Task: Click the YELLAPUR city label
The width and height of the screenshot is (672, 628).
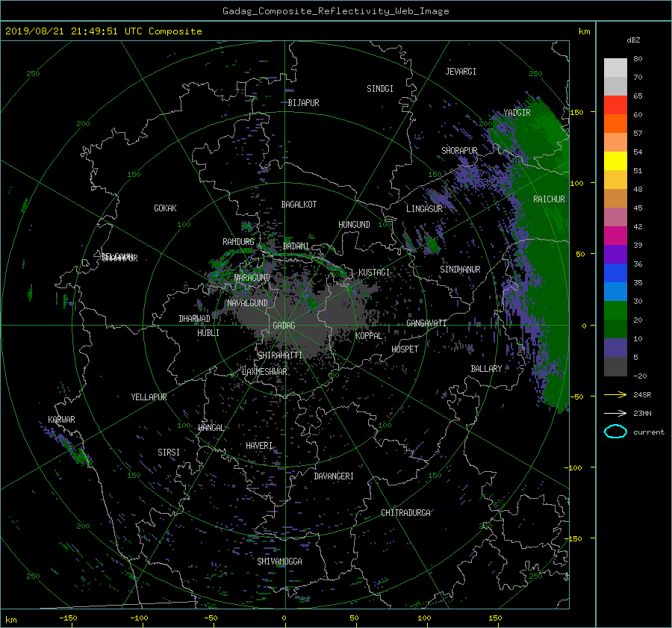Action: (x=149, y=397)
